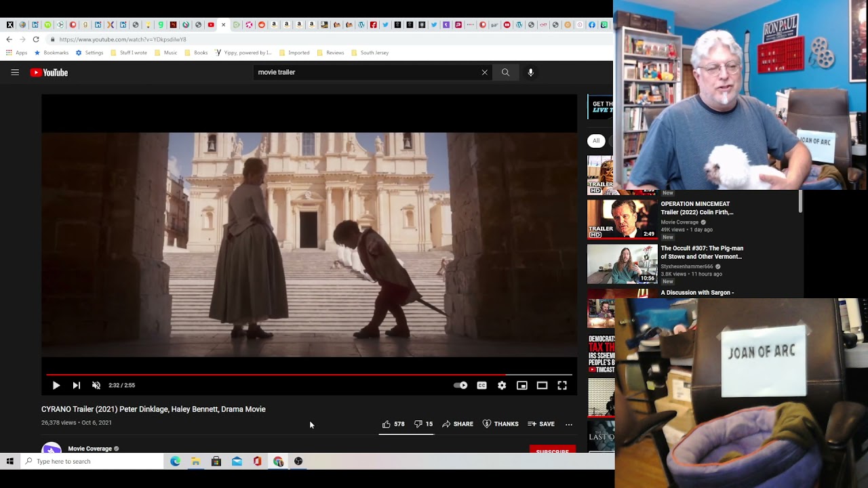
Task: Click the video view count text
Action: pyautogui.click(x=59, y=423)
